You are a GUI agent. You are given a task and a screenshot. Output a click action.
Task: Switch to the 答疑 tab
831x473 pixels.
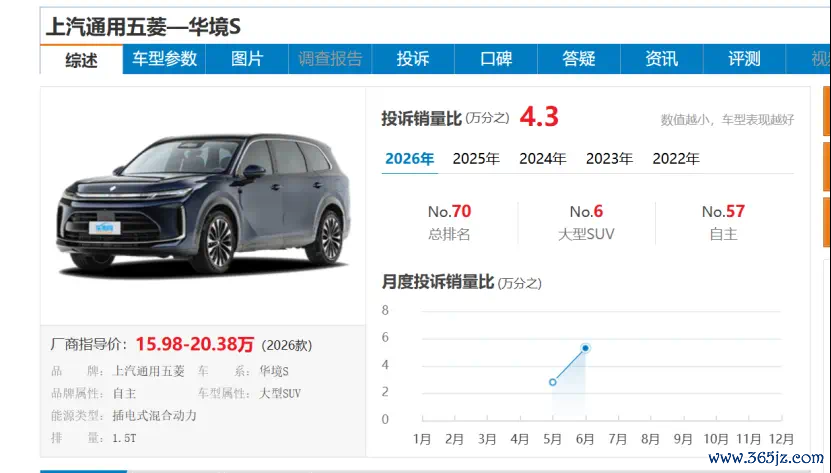point(579,59)
